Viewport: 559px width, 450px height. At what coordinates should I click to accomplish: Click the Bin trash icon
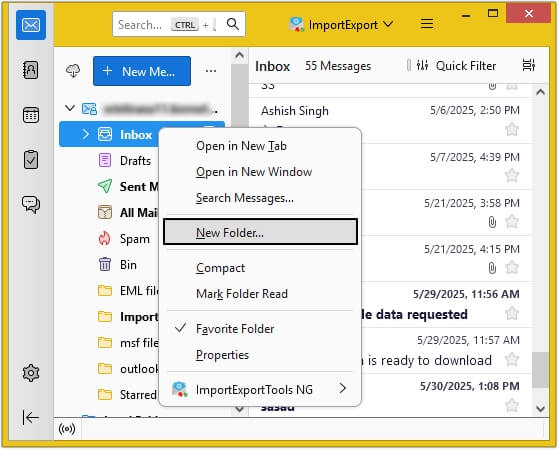point(105,264)
